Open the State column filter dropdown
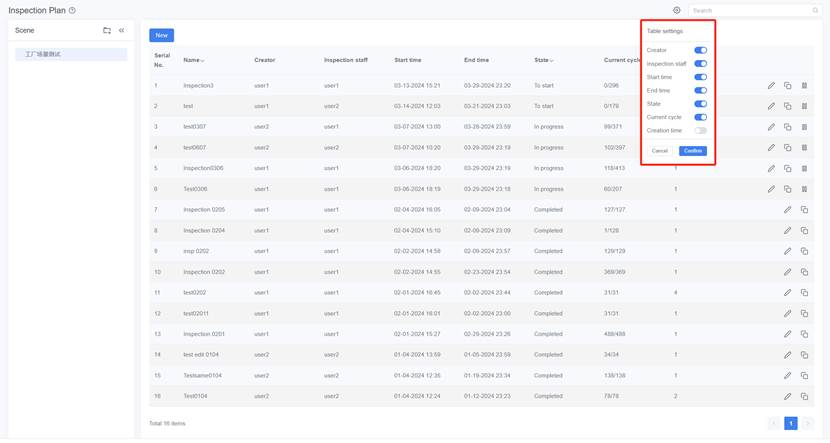This screenshot has height=443, width=830. (x=551, y=60)
